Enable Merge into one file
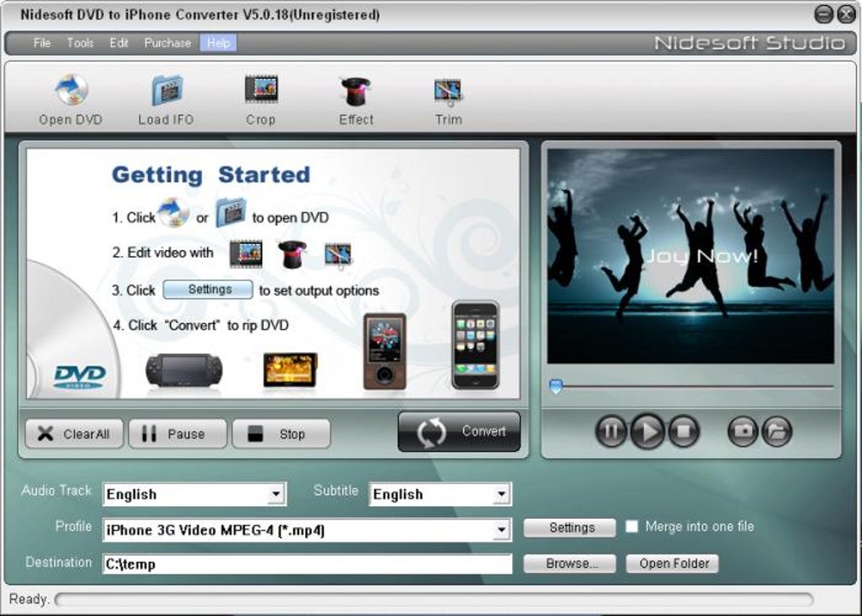Screen dimensions: 862x616 click(x=632, y=526)
